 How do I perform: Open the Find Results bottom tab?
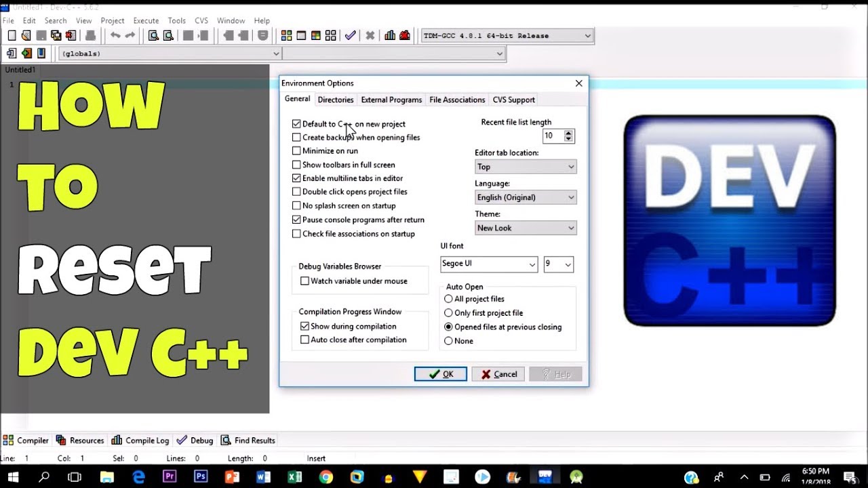coord(248,441)
